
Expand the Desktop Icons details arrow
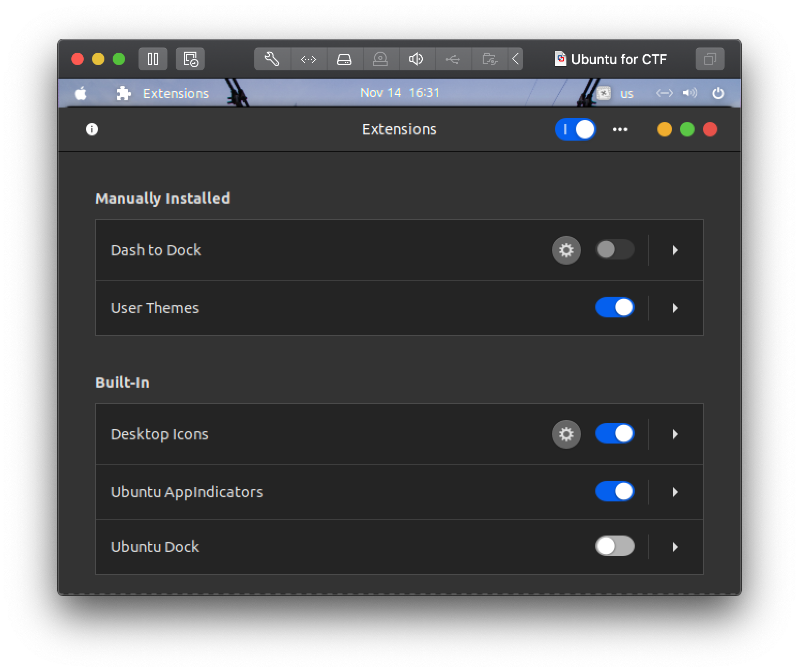675,434
